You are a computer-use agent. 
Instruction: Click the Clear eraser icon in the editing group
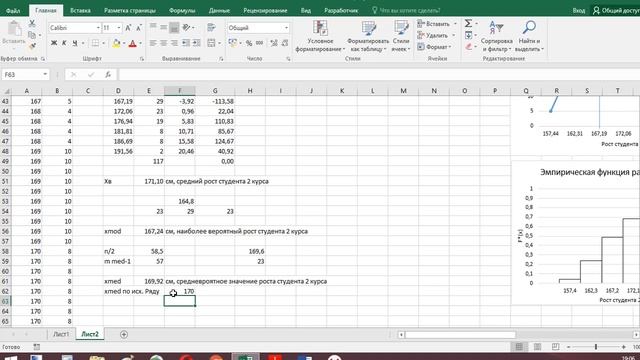pyautogui.click(x=469, y=47)
